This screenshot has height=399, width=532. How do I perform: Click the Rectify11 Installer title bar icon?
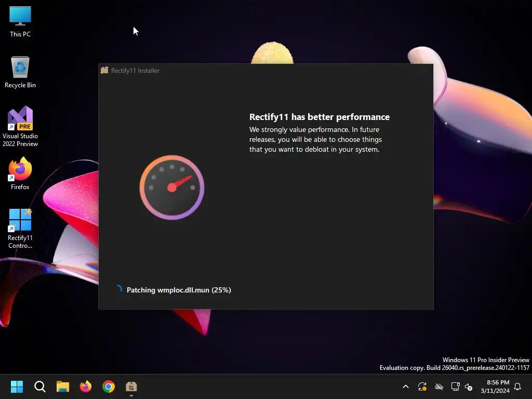point(104,70)
